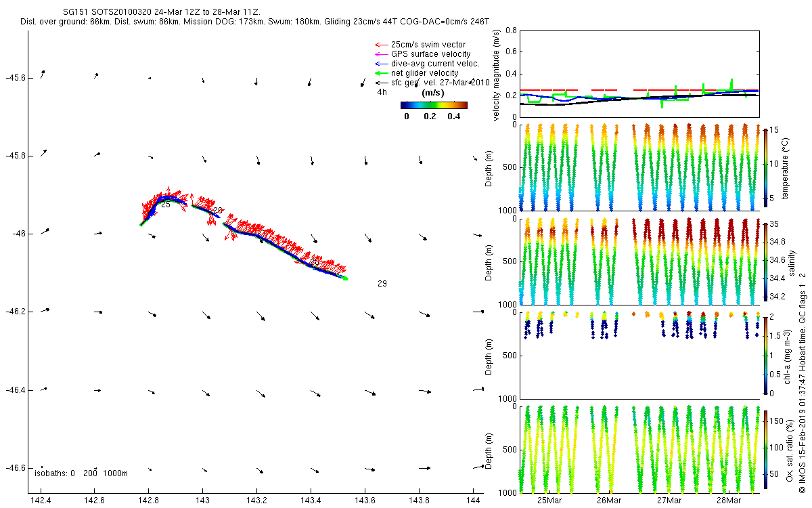Click the Ox. sat. ratio colorbar
This screenshot has height=508, width=812.
click(765, 449)
